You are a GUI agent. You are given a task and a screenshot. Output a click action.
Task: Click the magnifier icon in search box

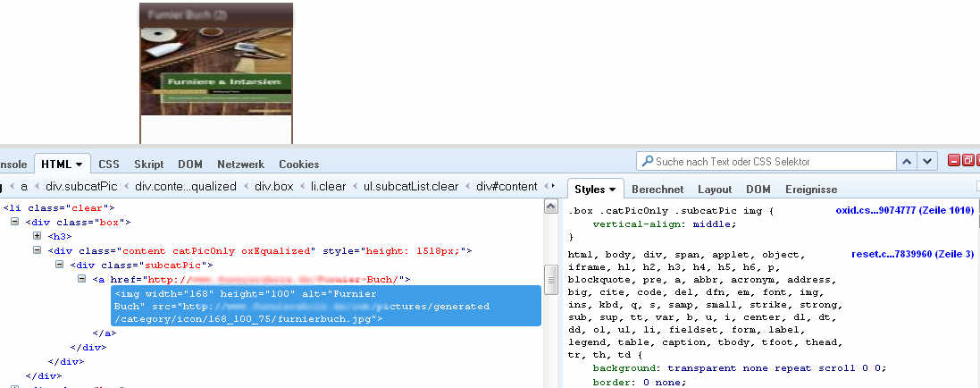[x=646, y=162]
